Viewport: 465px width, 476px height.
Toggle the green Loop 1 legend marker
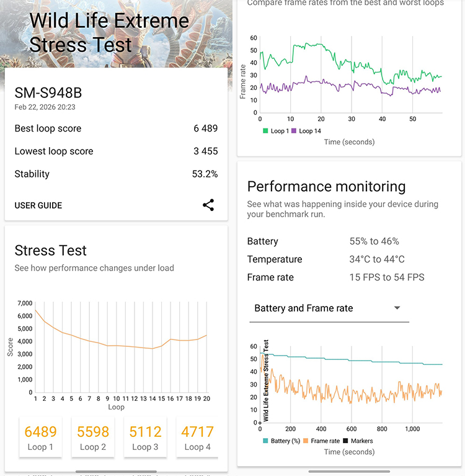point(265,131)
